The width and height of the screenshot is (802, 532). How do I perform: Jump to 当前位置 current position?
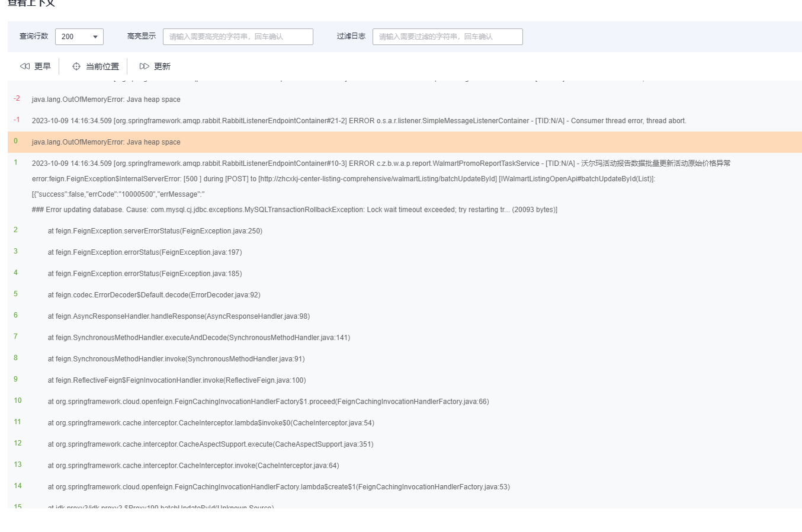95,66
